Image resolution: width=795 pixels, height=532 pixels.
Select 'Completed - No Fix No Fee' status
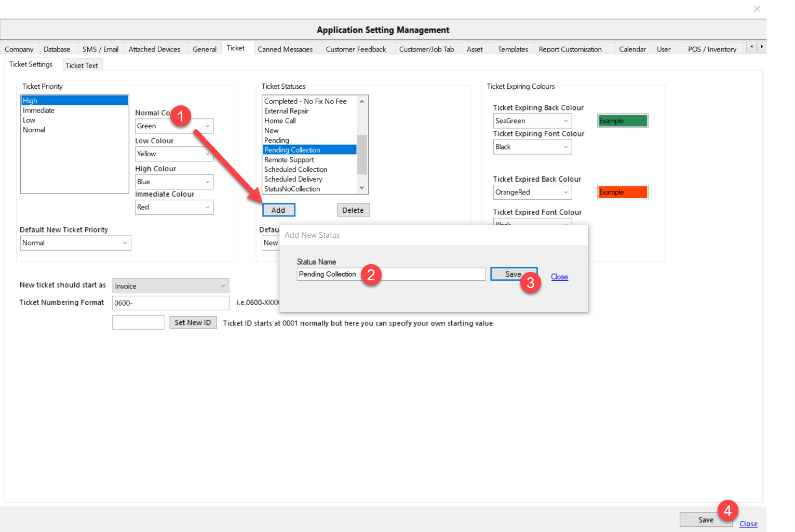pyautogui.click(x=310, y=101)
